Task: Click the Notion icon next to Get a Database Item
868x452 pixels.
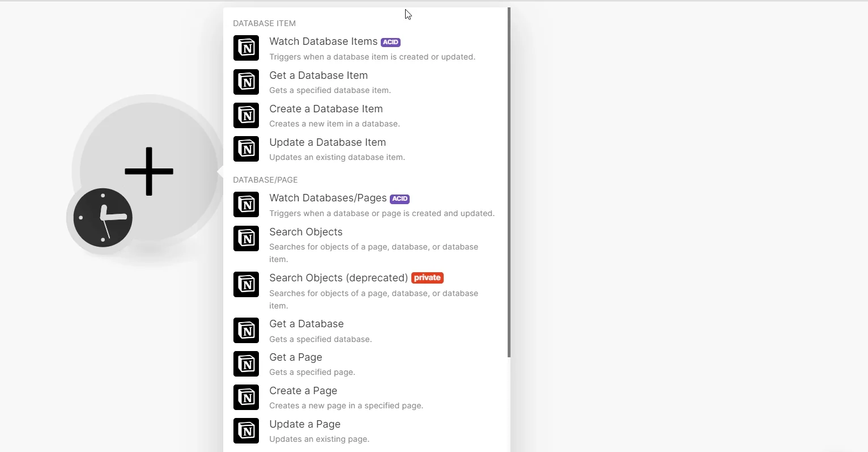Action: [x=246, y=82]
